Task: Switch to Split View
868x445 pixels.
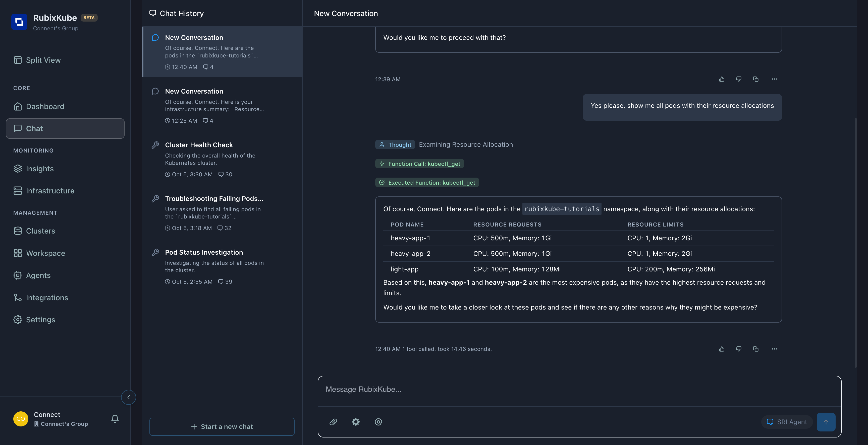Action: tap(43, 60)
